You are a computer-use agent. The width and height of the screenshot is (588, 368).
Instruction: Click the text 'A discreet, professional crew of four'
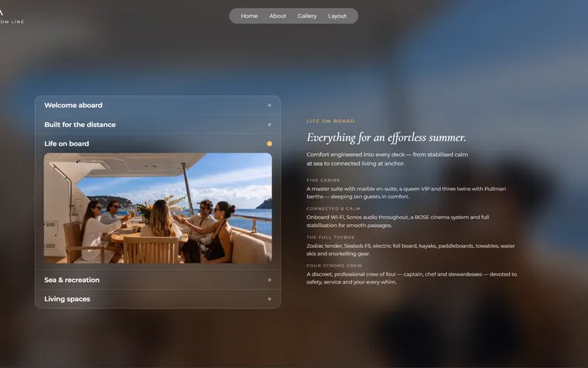pos(412,278)
